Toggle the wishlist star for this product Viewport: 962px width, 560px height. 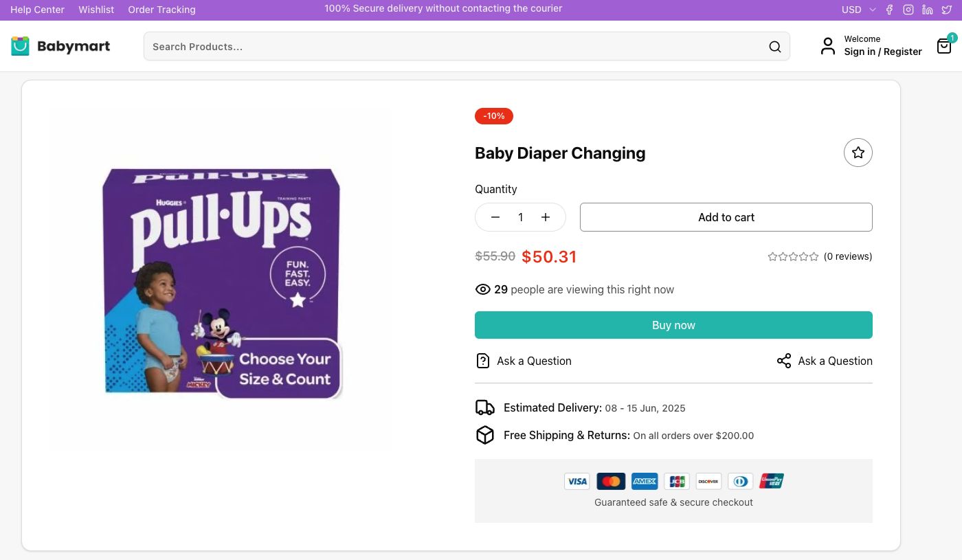point(858,153)
